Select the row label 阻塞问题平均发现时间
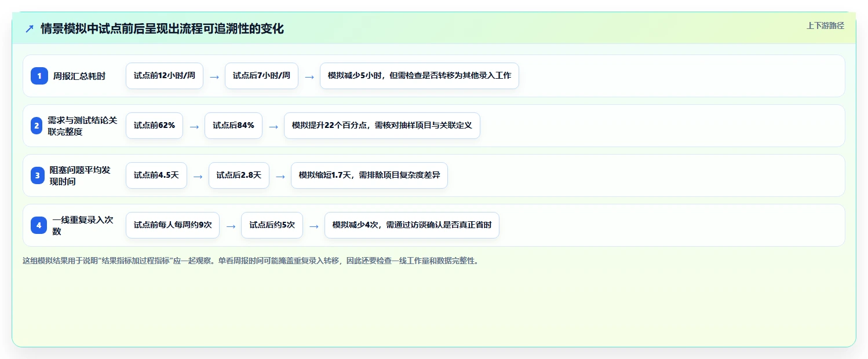The width and height of the screenshot is (868, 359). [x=80, y=175]
